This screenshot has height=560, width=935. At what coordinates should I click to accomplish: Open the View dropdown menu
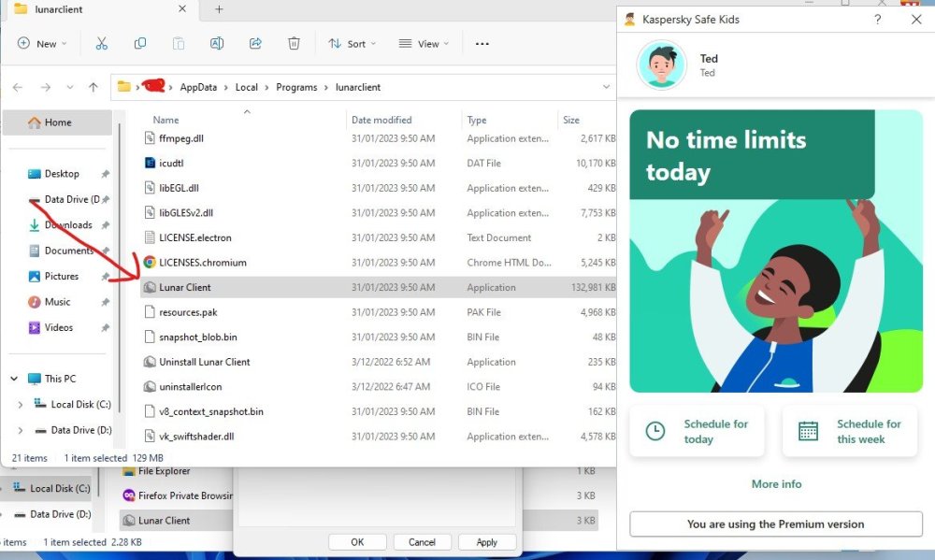point(424,44)
